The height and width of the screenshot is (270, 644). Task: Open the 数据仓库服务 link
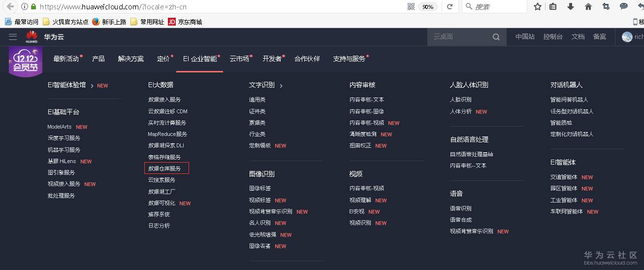tap(164, 169)
